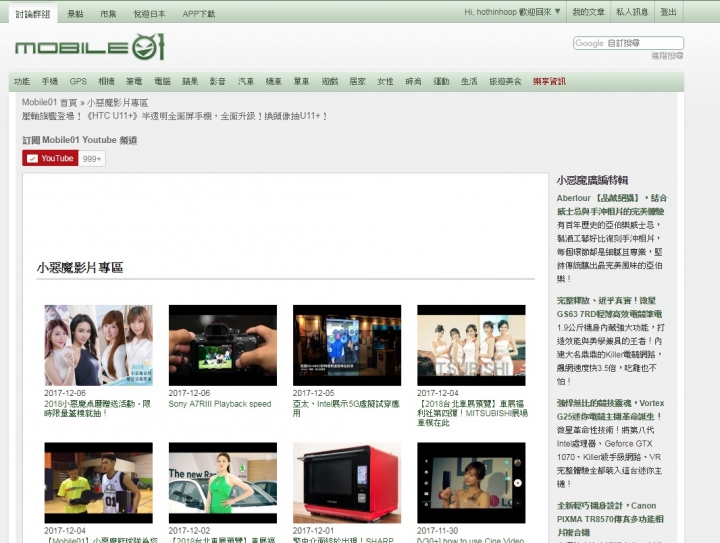Open the 遊戲 category menu
720x543 pixels.
(x=330, y=81)
